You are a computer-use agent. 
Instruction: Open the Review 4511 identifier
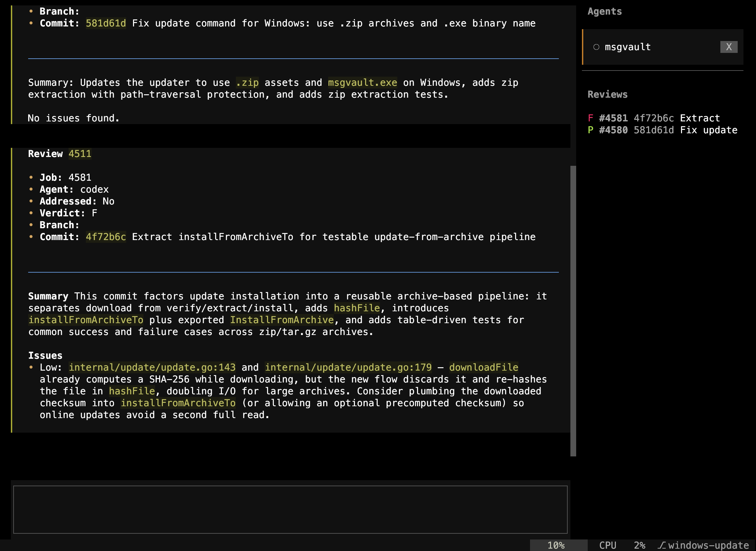click(x=80, y=154)
